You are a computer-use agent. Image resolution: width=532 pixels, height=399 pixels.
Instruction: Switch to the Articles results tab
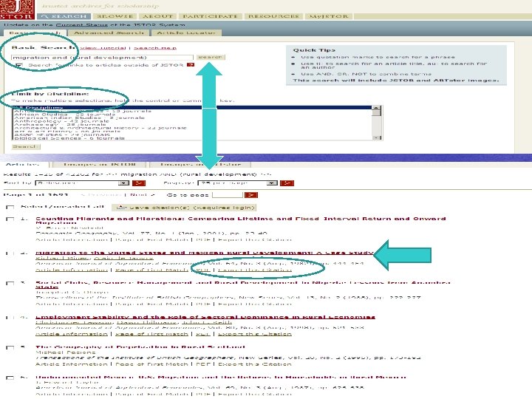pos(24,165)
